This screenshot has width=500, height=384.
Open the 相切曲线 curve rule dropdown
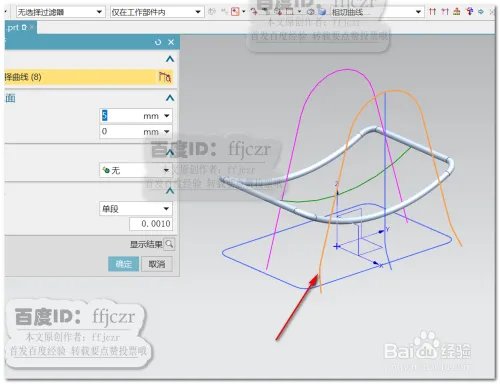coord(377,12)
